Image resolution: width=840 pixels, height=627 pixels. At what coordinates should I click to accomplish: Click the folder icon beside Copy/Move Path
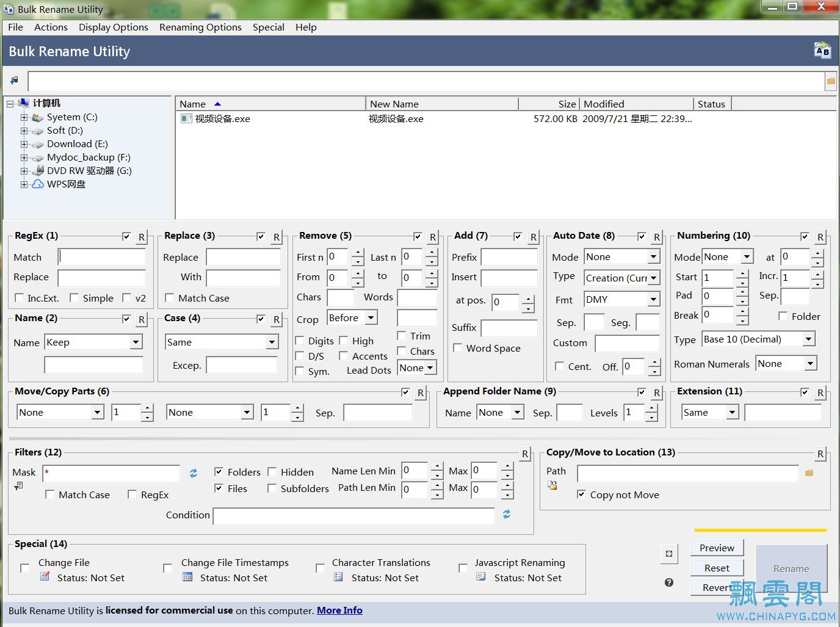tap(809, 473)
